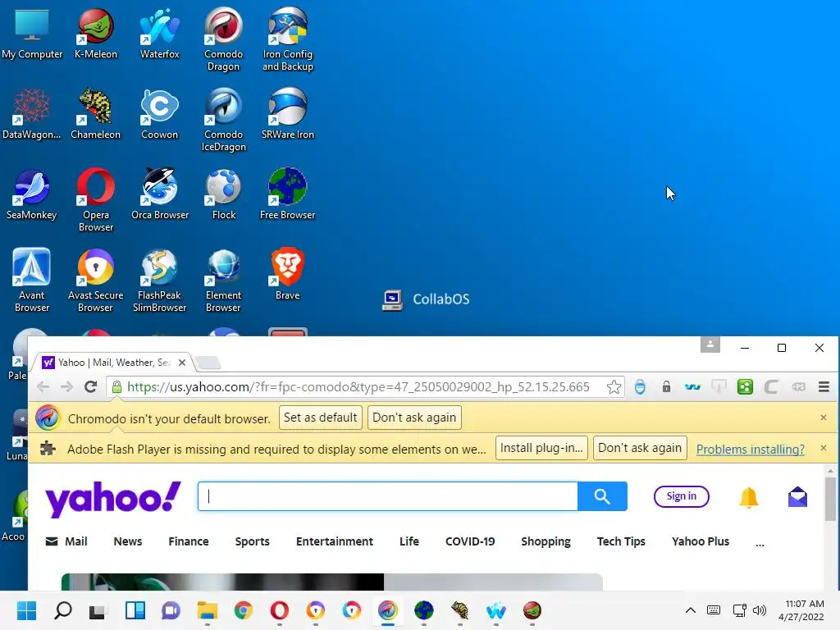840x630 pixels.
Task: Open Mail in Yahoo navigation
Action: click(66, 541)
